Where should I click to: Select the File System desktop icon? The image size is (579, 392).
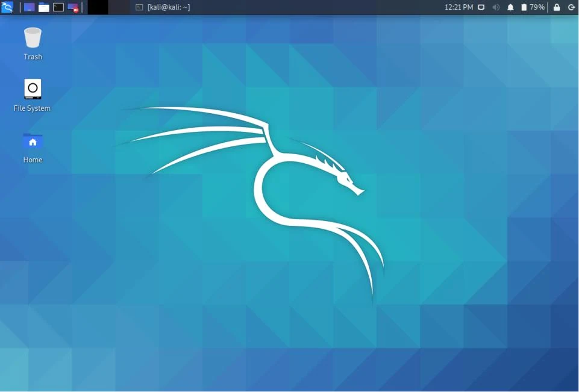pyautogui.click(x=32, y=95)
